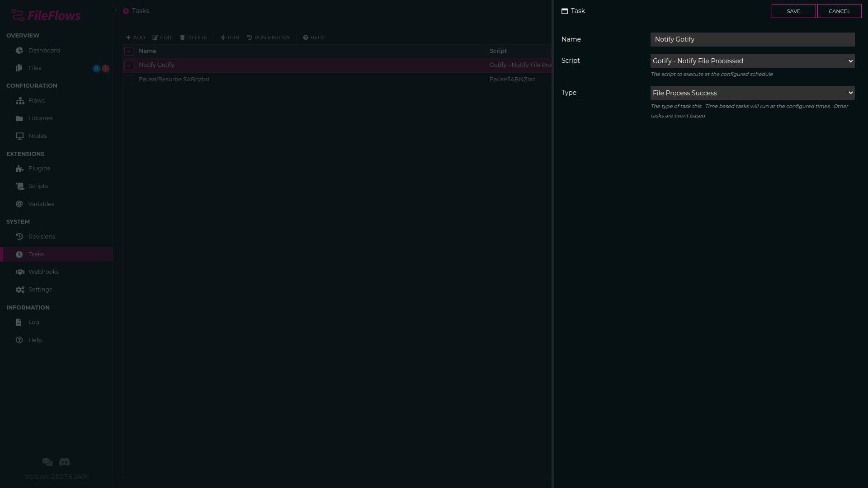Click the Revisions history icon
The height and width of the screenshot is (488, 868).
19,237
